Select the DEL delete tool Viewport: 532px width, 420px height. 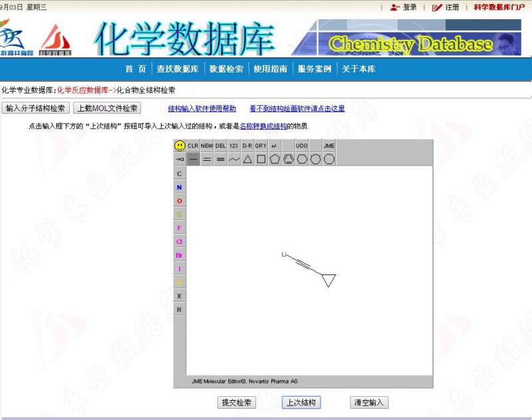click(220, 146)
